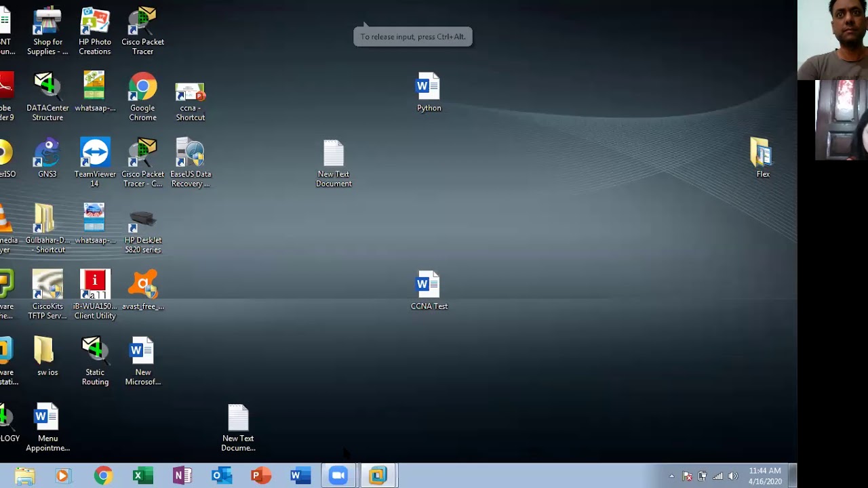Select the sw ios folder
Image resolution: width=868 pixels, height=488 pixels.
coord(47,357)
